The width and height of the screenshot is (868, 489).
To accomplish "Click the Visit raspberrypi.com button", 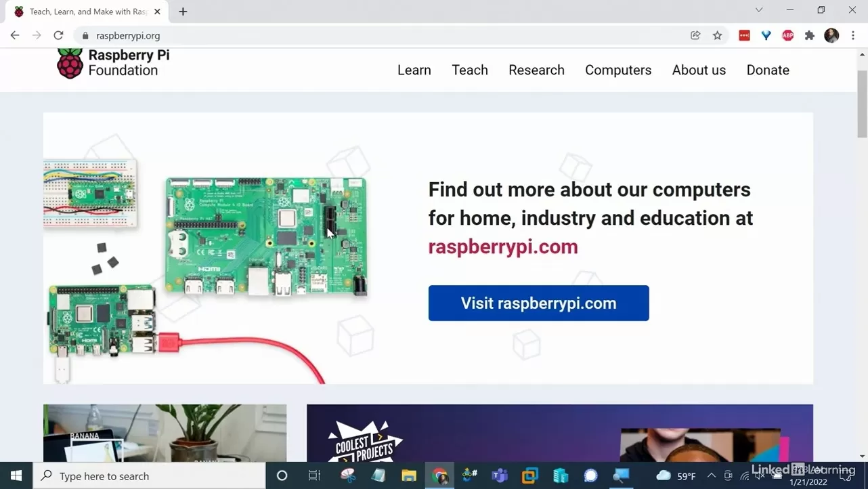I will pyautogui.click(x=539, y=303).
